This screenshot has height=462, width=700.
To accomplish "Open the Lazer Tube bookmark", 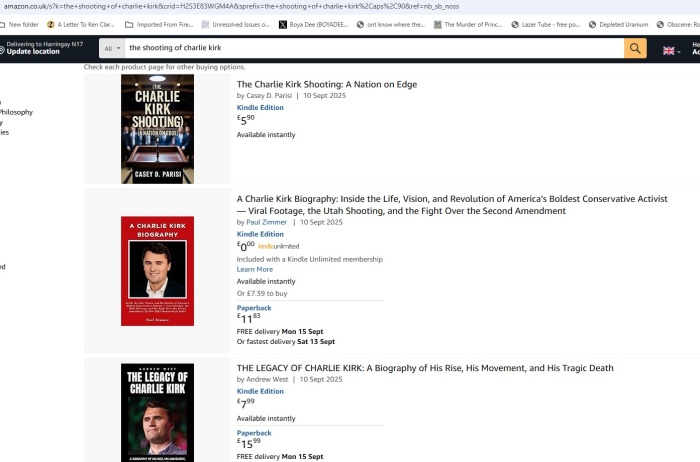I will click(545, 25).
